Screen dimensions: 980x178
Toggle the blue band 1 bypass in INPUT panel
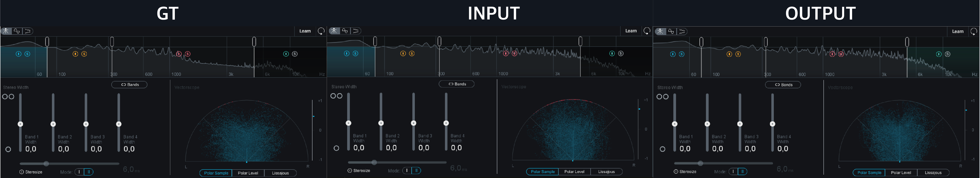coord(347,53)
